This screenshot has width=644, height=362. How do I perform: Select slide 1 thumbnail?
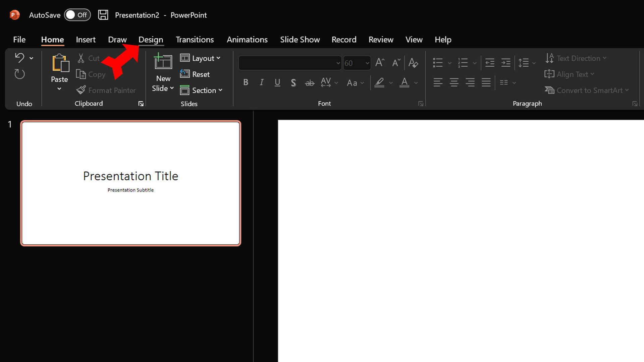(130, 183)
